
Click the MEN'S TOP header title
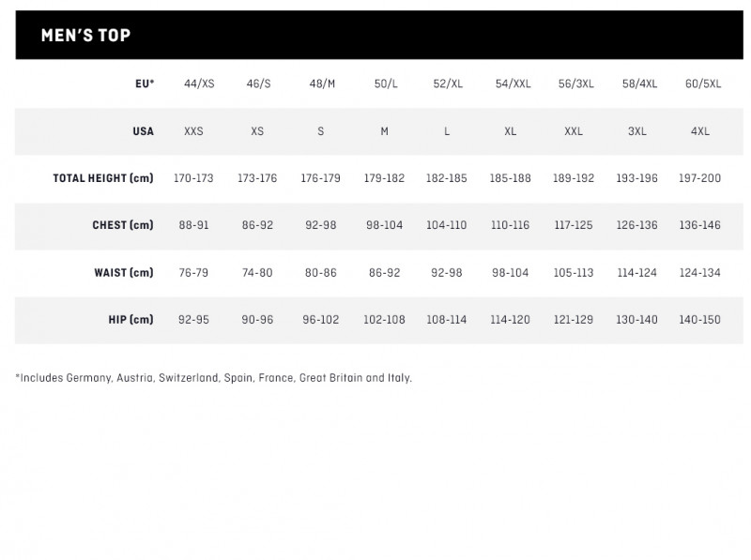pyautogui.click(x=85, y=36)
